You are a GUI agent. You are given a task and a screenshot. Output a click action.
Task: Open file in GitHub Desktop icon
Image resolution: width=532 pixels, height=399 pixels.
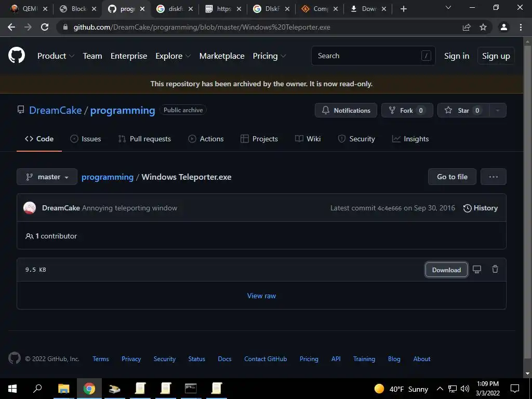(x=477, y=270)
